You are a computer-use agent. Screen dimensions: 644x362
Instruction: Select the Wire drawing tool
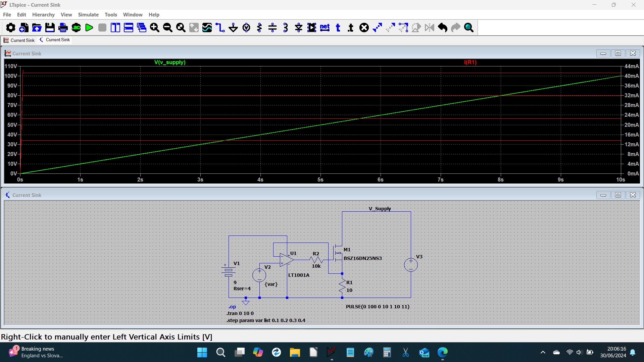pyautogui.click(x=220, y=28)
